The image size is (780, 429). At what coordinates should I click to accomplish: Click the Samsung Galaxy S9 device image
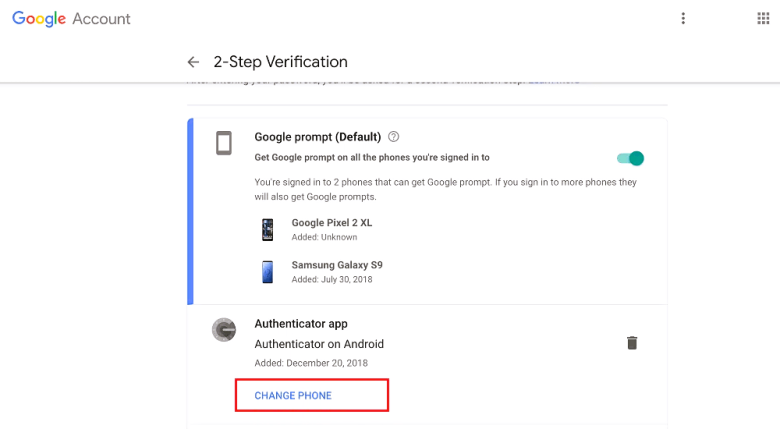267,272
